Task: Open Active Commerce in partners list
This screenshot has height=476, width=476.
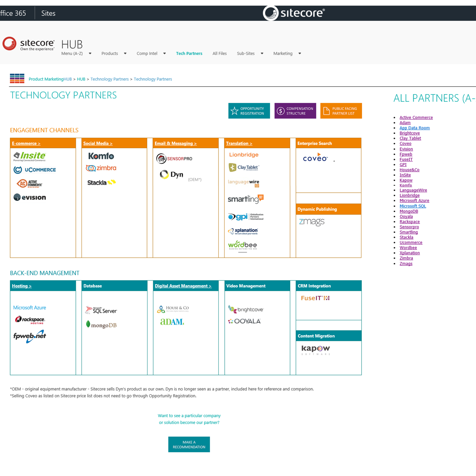Action: pyautogui.click(x=416, y=117)
